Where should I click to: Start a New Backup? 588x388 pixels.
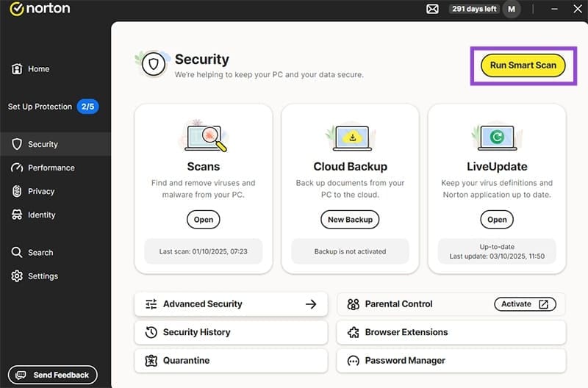click(x=350, y=219)
